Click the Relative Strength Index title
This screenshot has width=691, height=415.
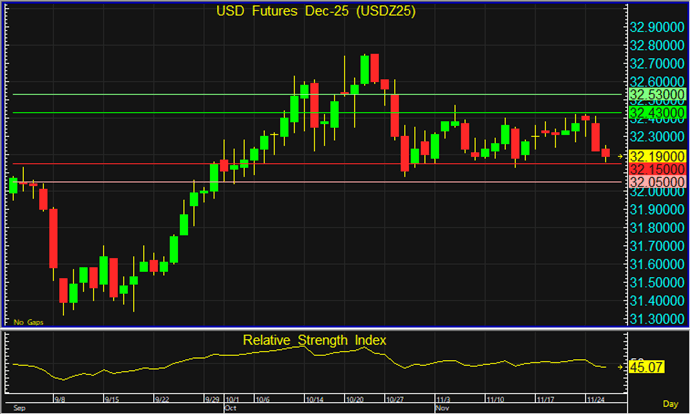[314, 340]
